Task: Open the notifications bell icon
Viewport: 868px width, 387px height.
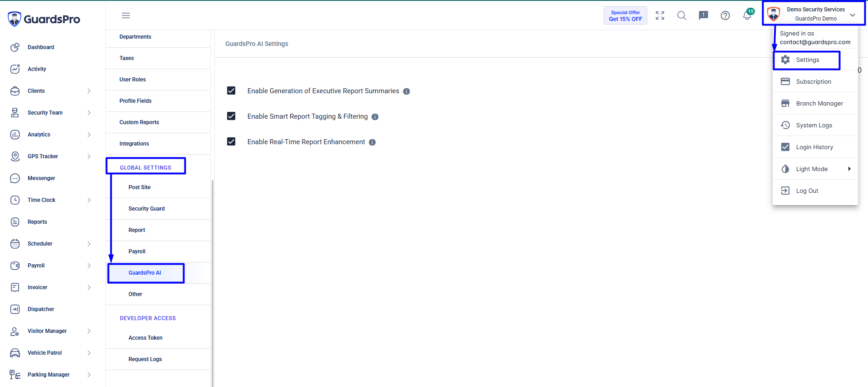Action: [747, 15]
